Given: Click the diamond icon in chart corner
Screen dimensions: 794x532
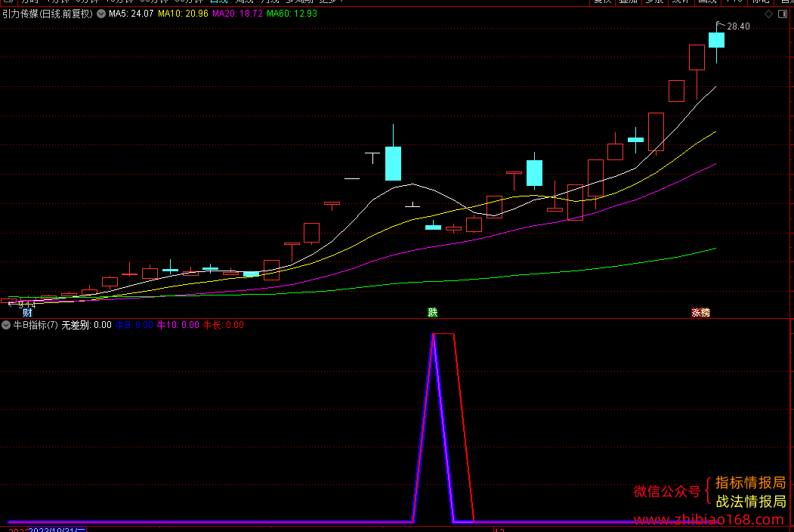Looking at the screenshot, I should pyautogui.click(x=768, y=14).
